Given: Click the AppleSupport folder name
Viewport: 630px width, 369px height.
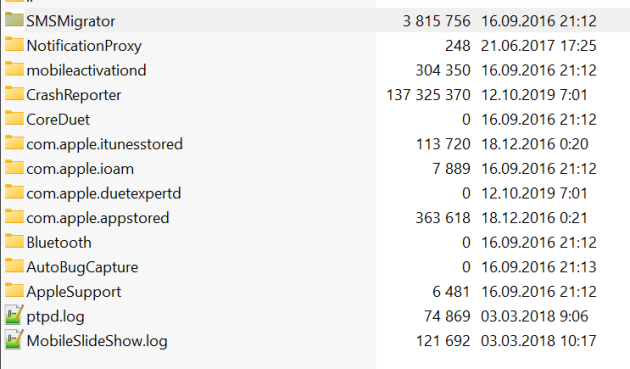Looking at the screenshot, I should click(x=74, y=292).
